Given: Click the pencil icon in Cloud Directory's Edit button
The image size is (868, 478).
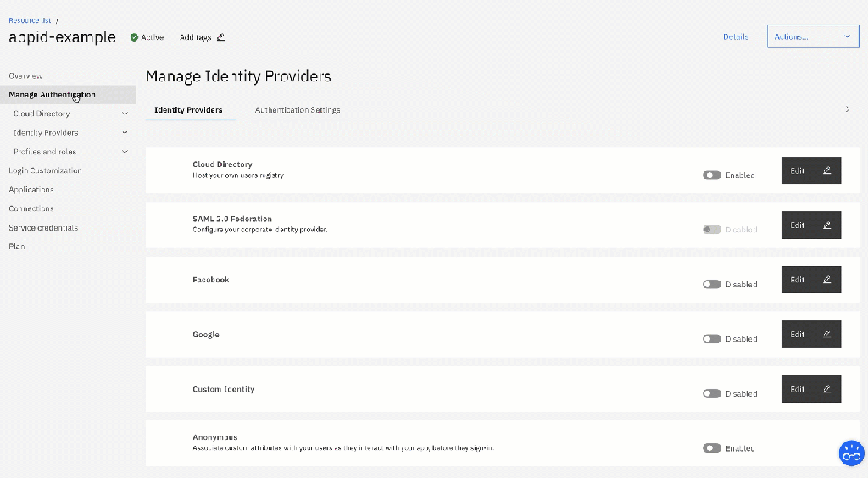Looking at the screenshot, I should click(826, 170).
